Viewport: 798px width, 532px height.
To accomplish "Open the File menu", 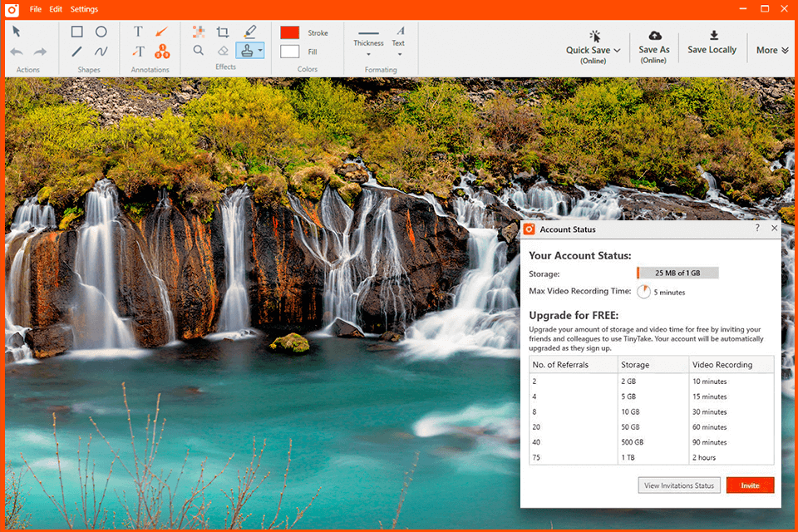I will (36, 9).
